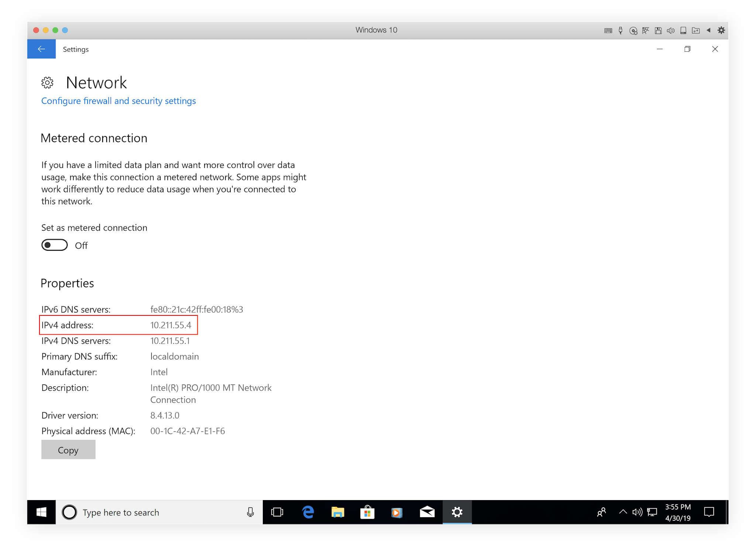The width and height of the screenshot is (756, 557).
Task: Click taskbar volume speaker icon
Action: click(637, 512)
